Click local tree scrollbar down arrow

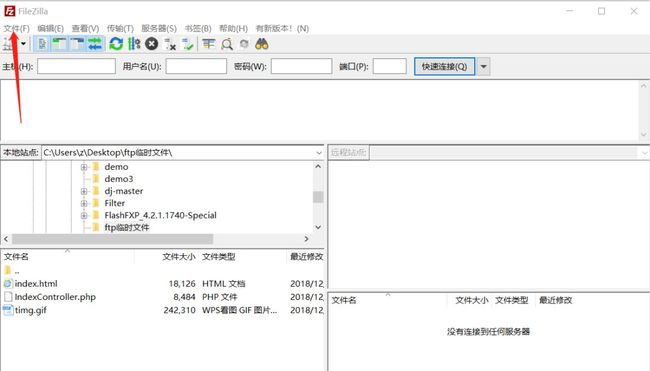tap(318, 227)
